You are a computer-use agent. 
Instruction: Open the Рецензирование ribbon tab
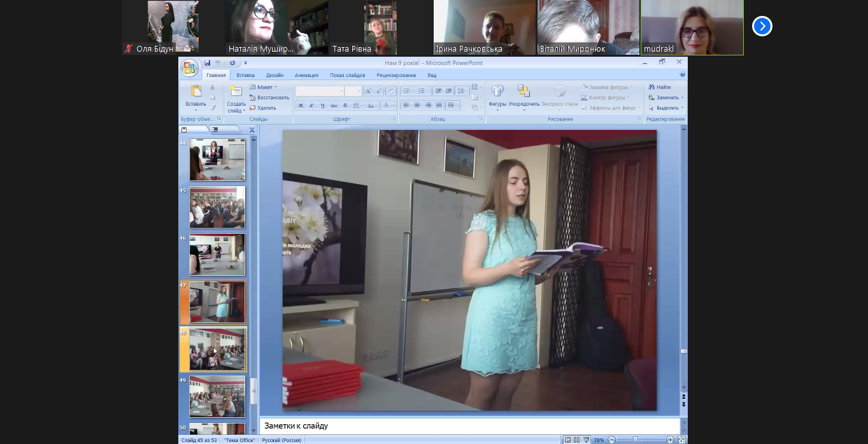[x=396, y=75]
